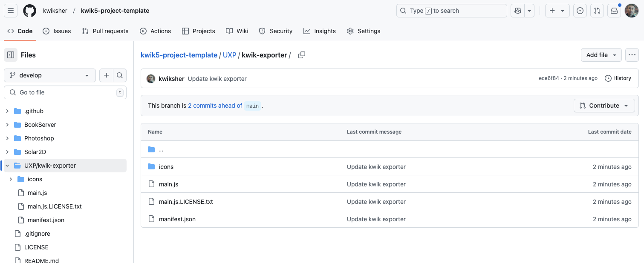
Task: Click the search box in header
Action: click(451, 11)
